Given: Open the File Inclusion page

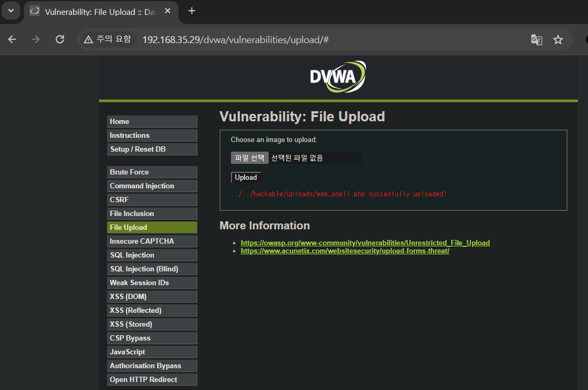Looking at the screenshot, I should tap(152, 214).
